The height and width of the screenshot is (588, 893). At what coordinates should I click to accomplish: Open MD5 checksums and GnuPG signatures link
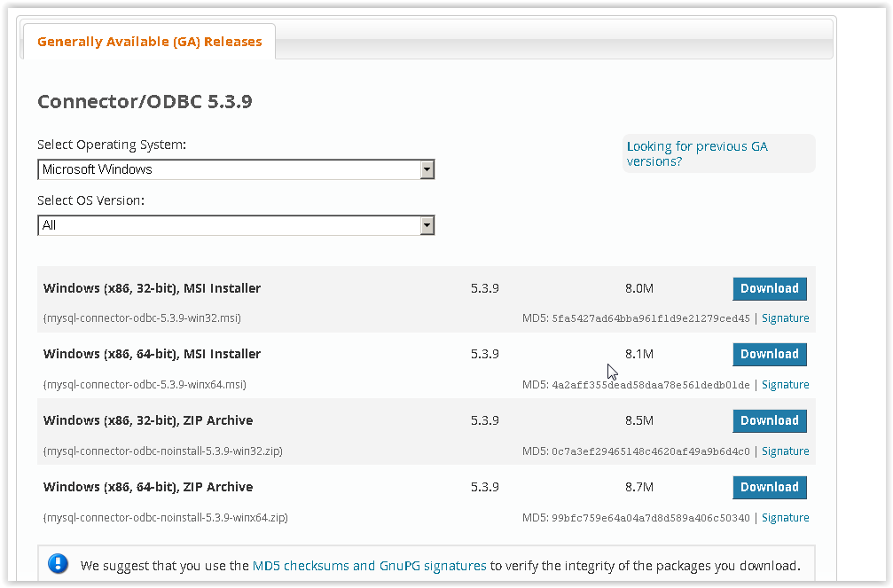[x=369, y=564]
